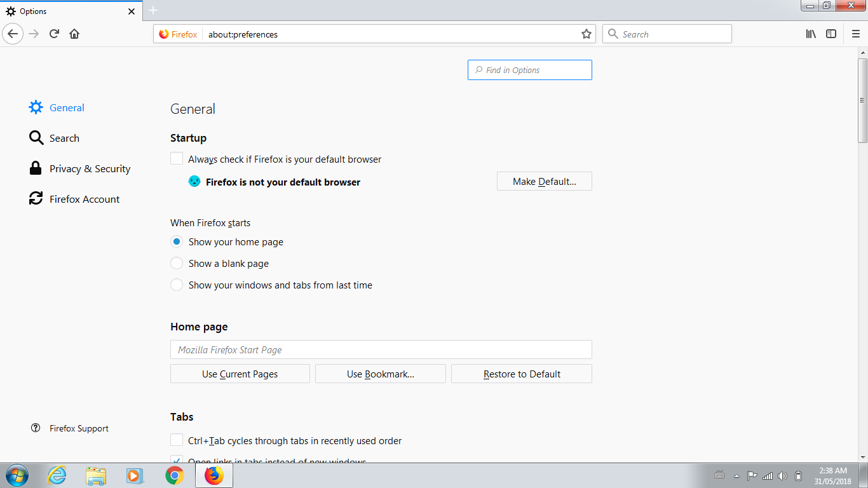The image size is (868, 488).
Task: Enable Always check if Firefox is default browser
Action: click(177, 159)
